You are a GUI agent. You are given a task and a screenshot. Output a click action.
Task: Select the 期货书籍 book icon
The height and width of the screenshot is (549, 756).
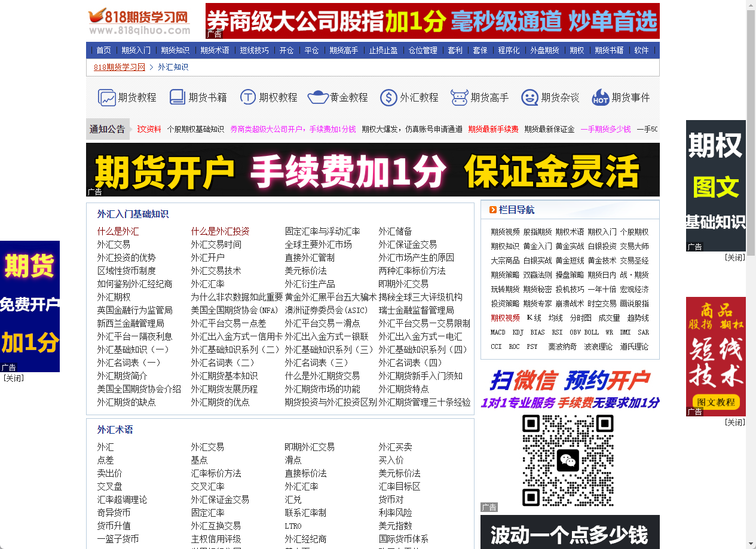point(177,97)
